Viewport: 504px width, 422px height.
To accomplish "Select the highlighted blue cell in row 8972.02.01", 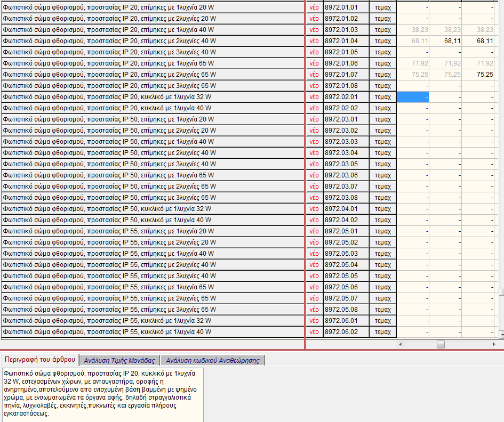I will (x=413, y=96).
